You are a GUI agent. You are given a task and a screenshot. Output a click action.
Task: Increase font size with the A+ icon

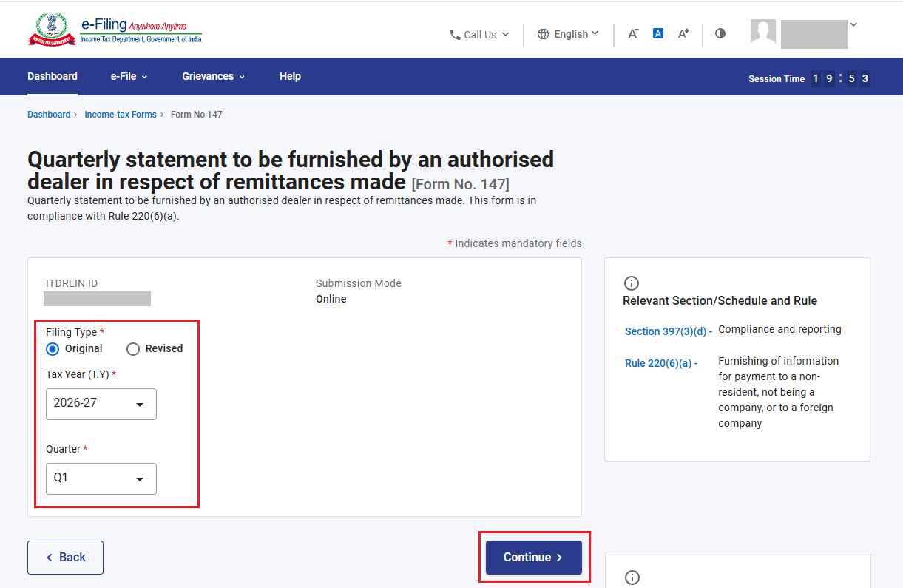(x=683, y=33)
